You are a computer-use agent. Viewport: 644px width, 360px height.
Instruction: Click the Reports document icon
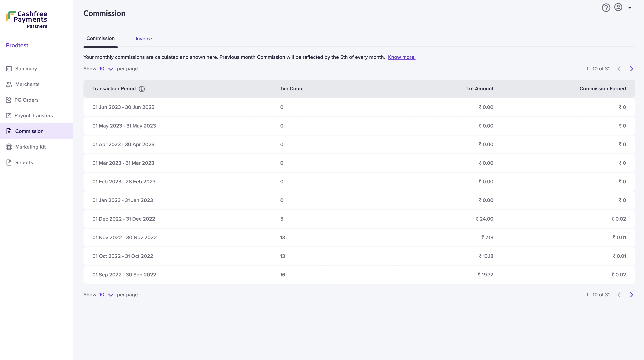point(9,163)
